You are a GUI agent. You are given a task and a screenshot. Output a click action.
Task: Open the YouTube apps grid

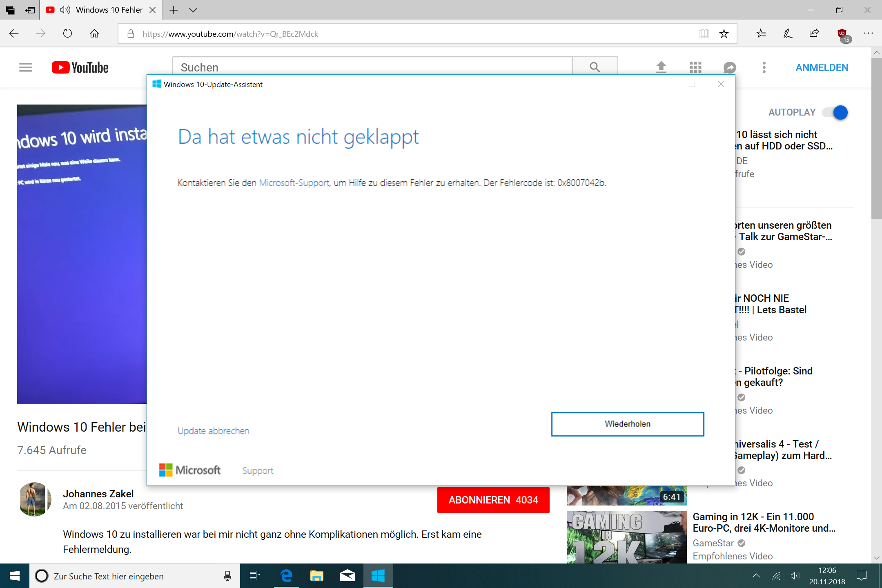click(x=695, y=67)
